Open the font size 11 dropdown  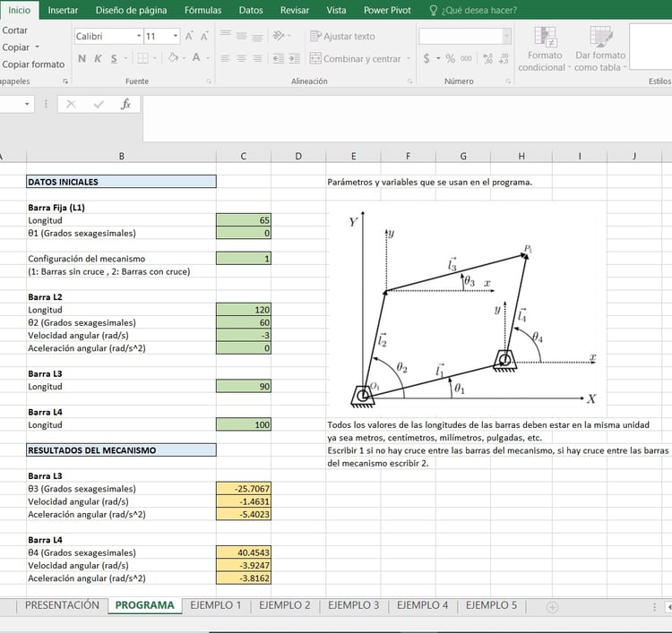[176, 37]
